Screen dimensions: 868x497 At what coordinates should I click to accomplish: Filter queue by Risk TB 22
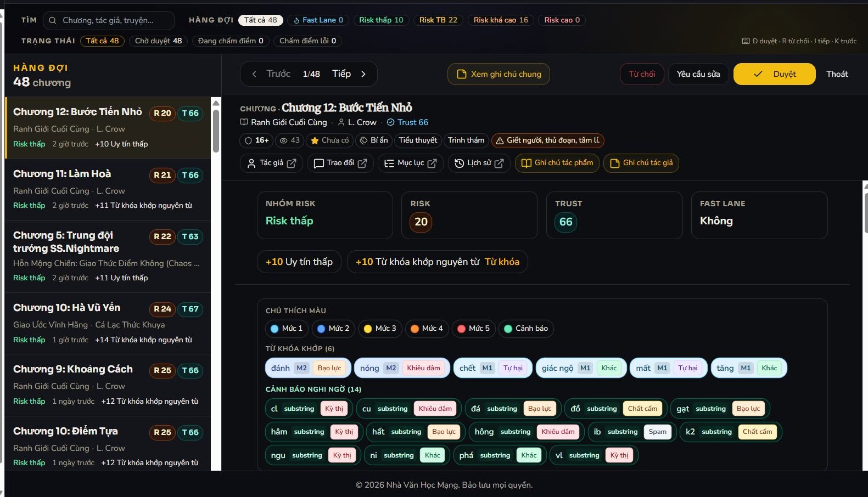438,20
